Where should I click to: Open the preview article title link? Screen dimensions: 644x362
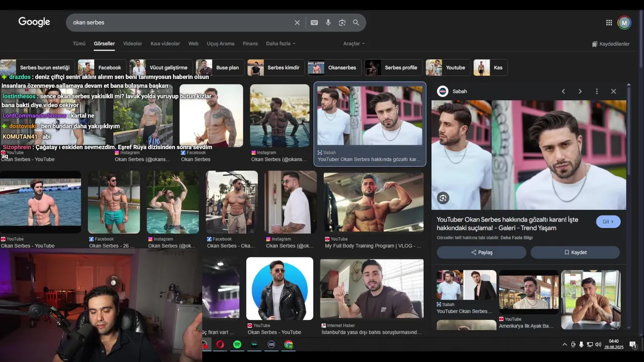click(507, 224)
